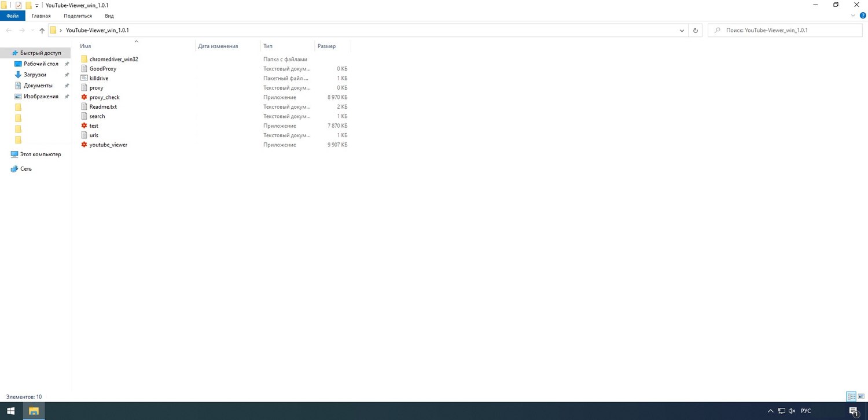This screenshot has height=420, width=868.
Task: Click the Readme.txt file icon
Action: coord(84,106)
